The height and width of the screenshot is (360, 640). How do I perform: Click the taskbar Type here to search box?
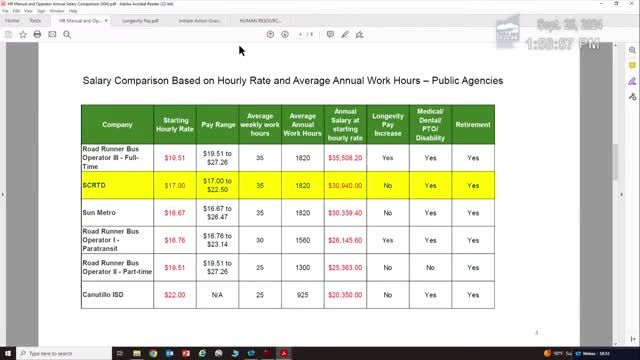[64, 353]
